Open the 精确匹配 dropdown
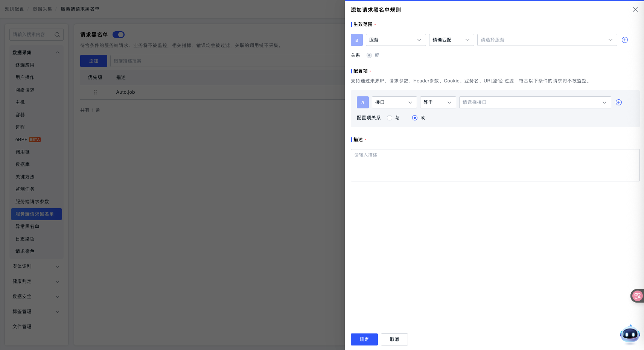Viewport: 644px width, 350px height. click(x=451, y=40)
